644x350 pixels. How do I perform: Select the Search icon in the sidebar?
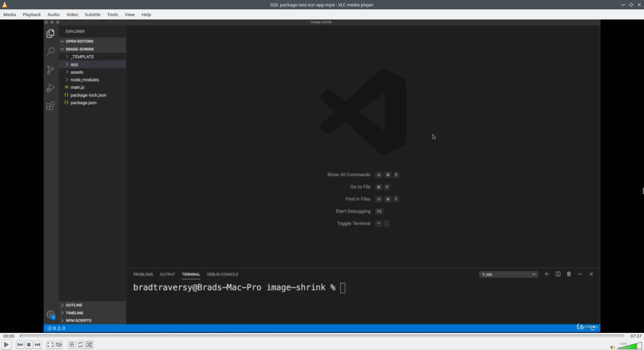[50, 51]
